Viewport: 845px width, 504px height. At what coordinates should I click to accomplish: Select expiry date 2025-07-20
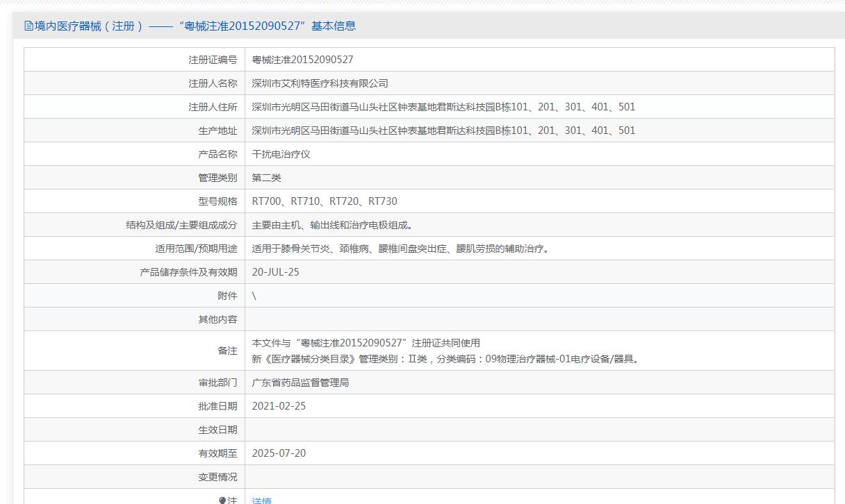pyautogui.click(x=279, y=453)
